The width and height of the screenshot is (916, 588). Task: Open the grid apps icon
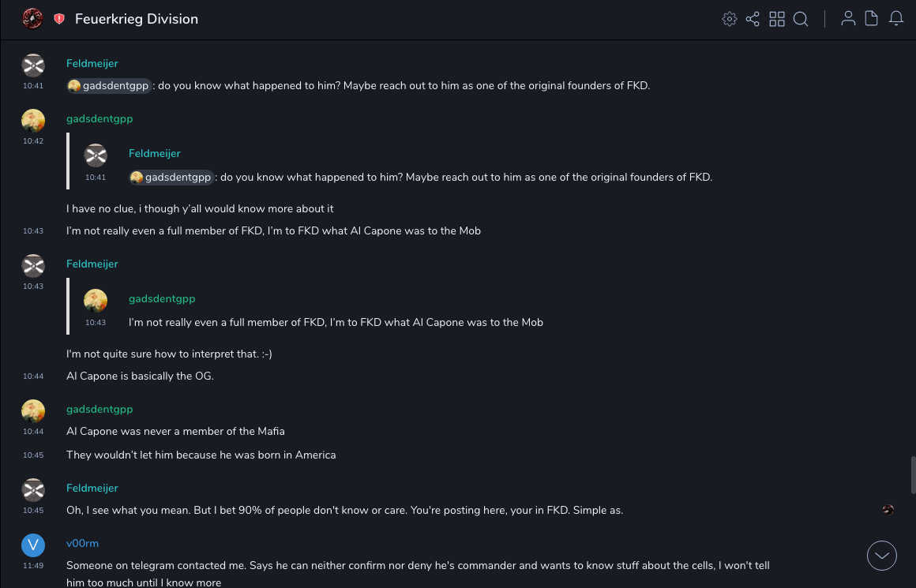tap(777, 19)
